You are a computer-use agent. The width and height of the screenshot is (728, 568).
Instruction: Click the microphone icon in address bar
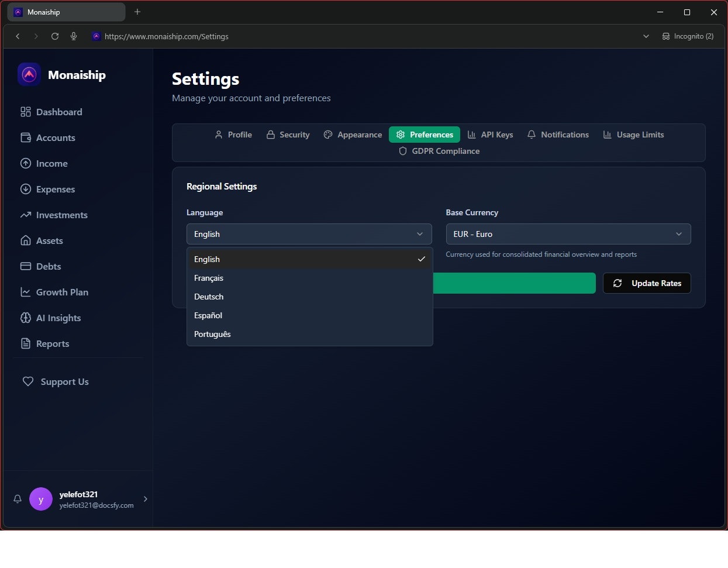pyautogui.click(x=74, y=36)
